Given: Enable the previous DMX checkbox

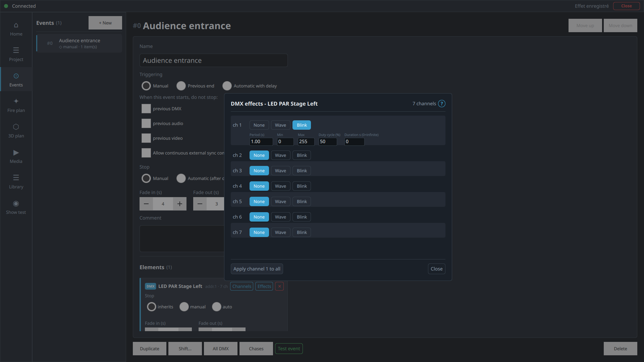Looking at the screenshot, I should tap(146, 109).
